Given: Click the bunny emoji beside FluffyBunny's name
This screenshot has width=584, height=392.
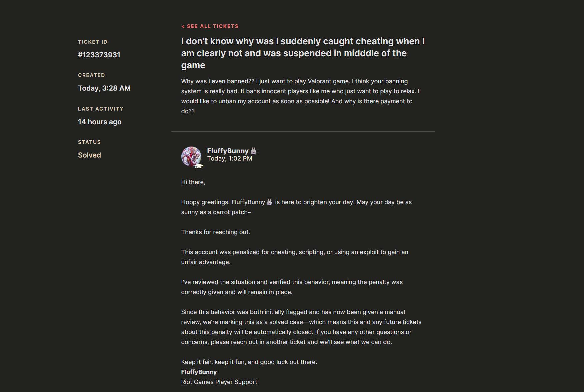Looking at the screenshot, I should [253, 151].
